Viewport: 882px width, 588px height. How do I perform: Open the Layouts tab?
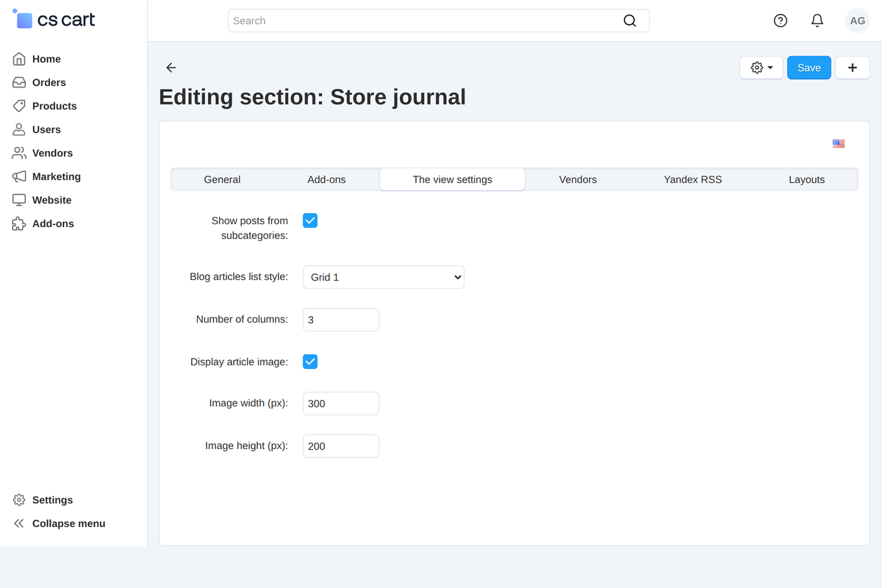coord(807,179)
